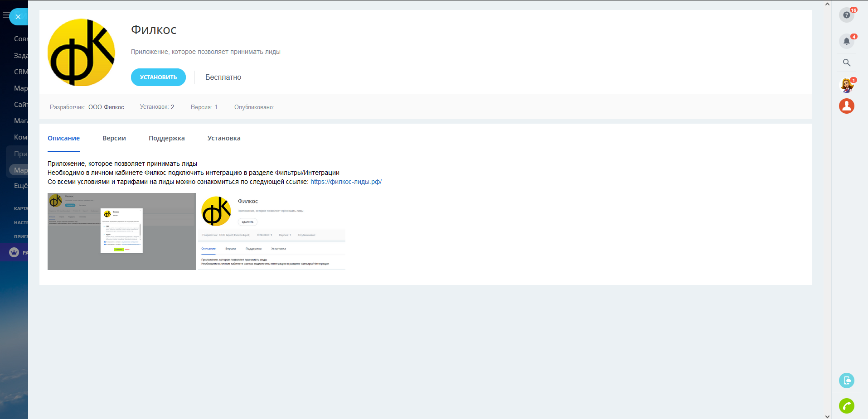
Task: Click the scrollbar down arrow
Action: [827, 416]
